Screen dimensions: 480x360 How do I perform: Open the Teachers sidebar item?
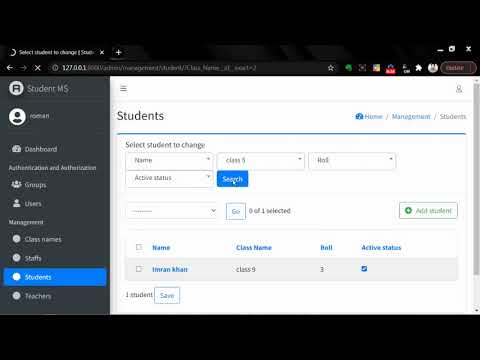(x=55, y=296)
